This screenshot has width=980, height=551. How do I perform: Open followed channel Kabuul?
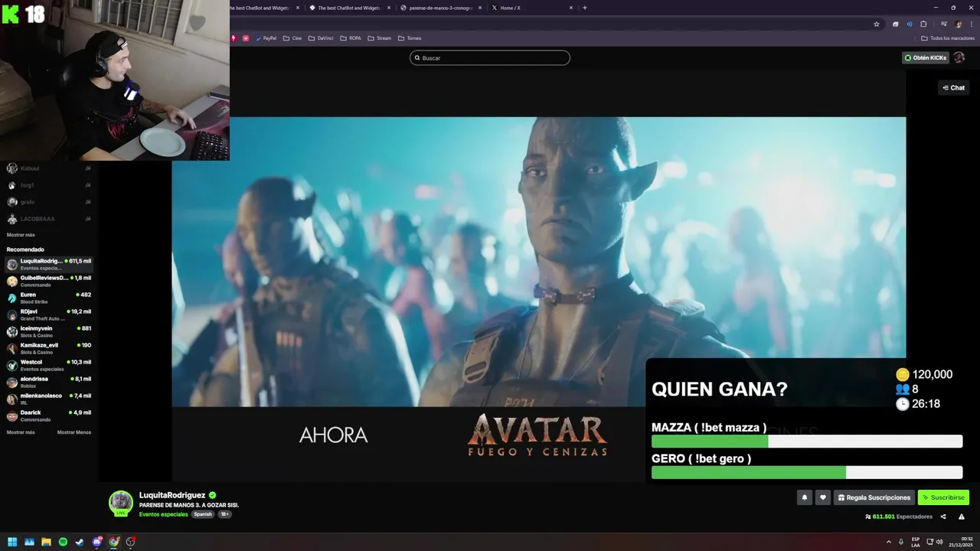click(x=49, y=168)
